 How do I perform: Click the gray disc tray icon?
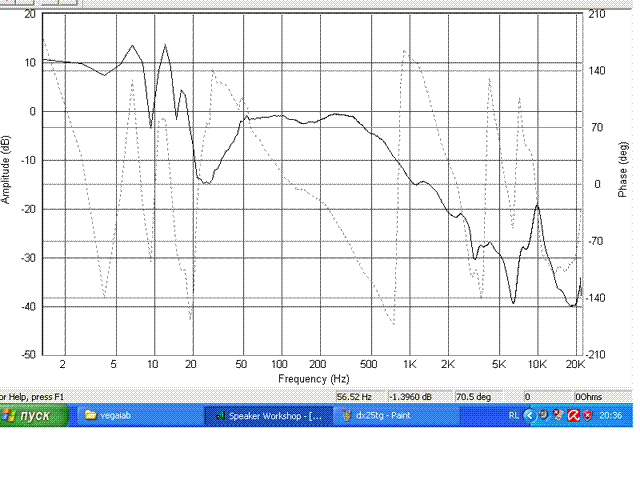[544, 415]
